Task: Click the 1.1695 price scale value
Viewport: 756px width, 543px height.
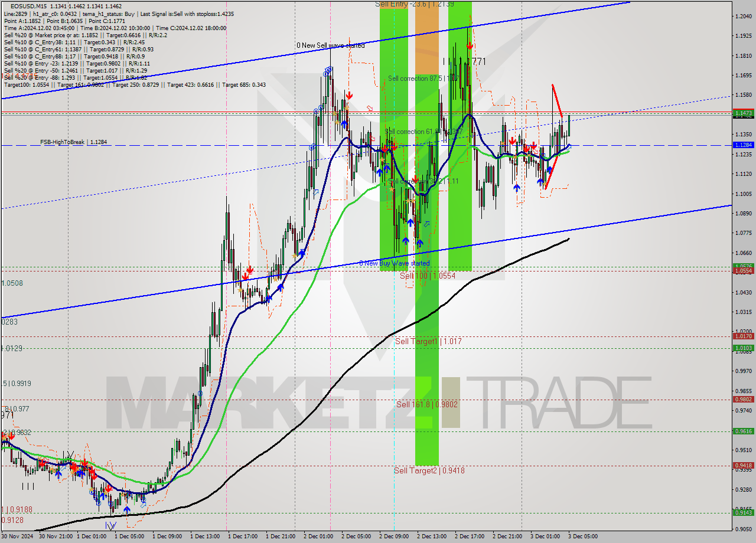Action: [x=744, y=75]
